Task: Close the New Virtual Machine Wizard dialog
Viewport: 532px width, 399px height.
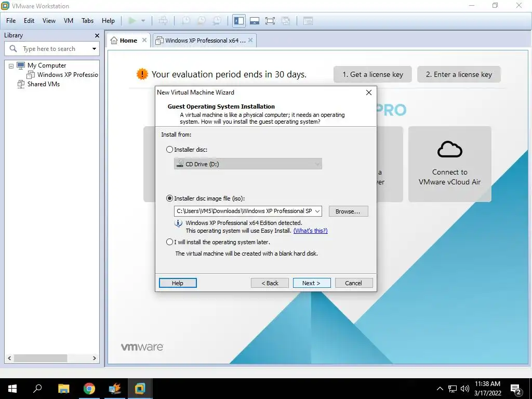Action: pyautogui.click(x=369, y=92)
